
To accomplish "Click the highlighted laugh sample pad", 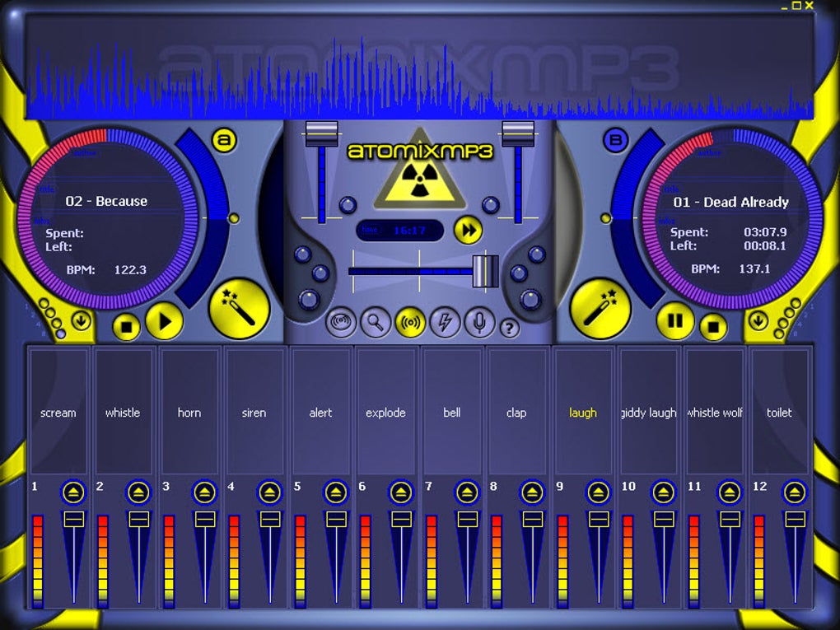I will pos(583,412).
